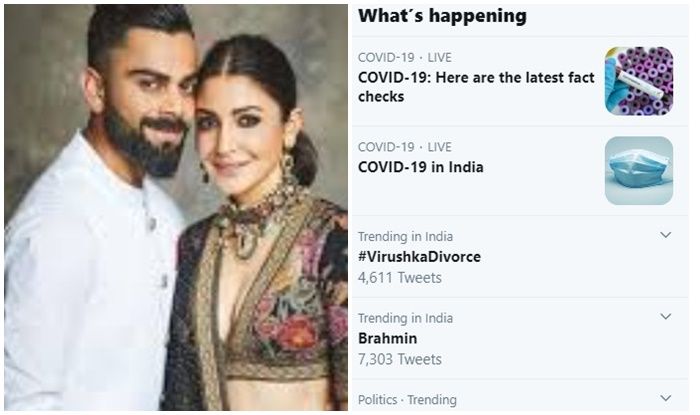Click Trending in India label above #VirushkaDivorce

(x=405, y=236)
